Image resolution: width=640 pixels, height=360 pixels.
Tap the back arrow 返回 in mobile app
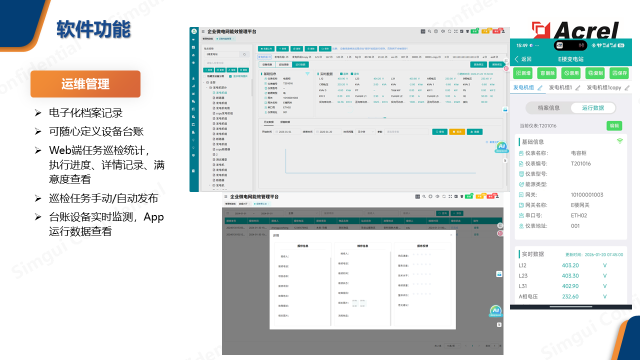point(523,59)
